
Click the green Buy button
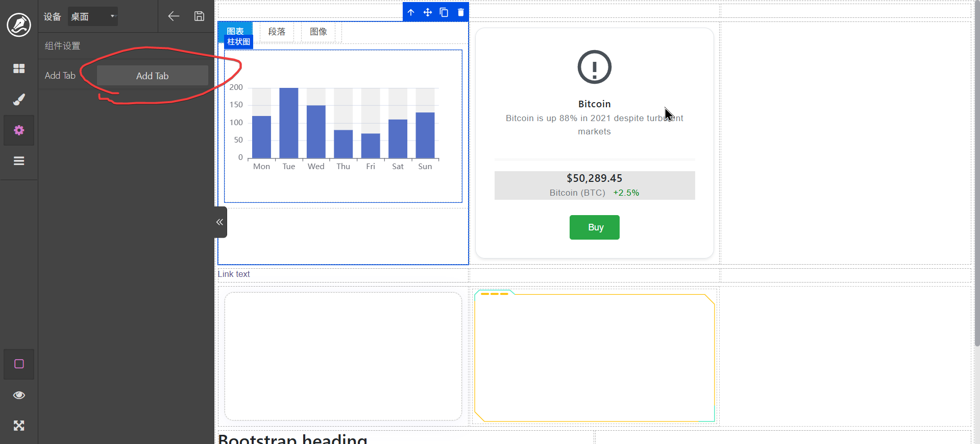(594, 227)
